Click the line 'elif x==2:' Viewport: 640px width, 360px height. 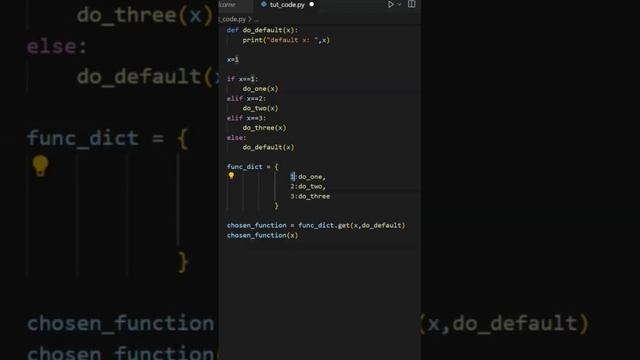click(x=246, y=98)
